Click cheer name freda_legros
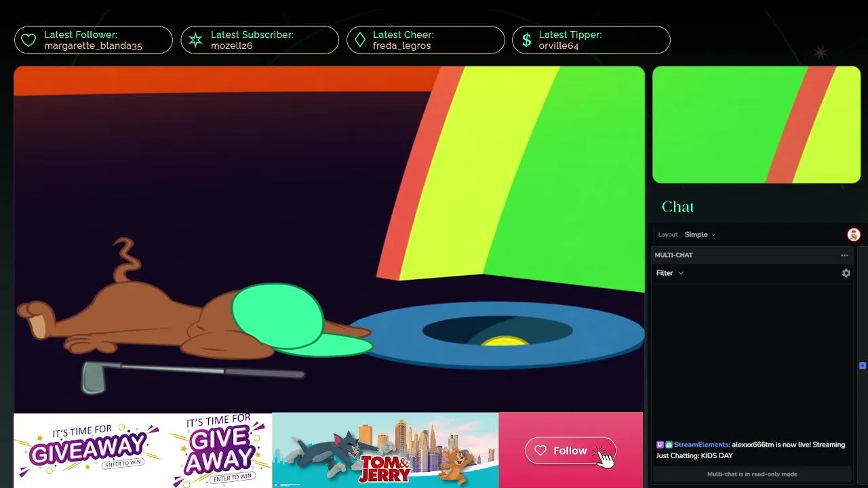Viewport: 868px width, 488px height. (401, 46)
